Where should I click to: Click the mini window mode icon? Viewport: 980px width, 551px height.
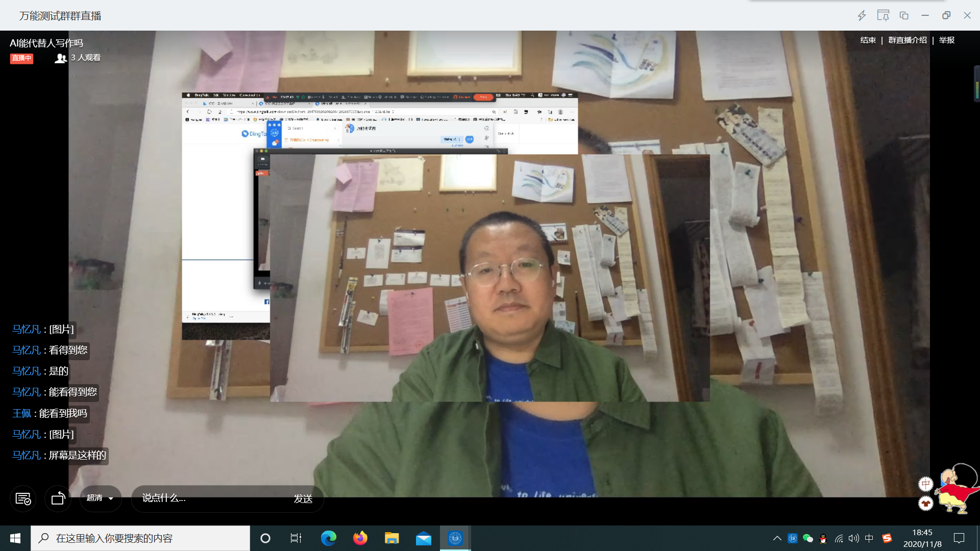tap(904, 16)
